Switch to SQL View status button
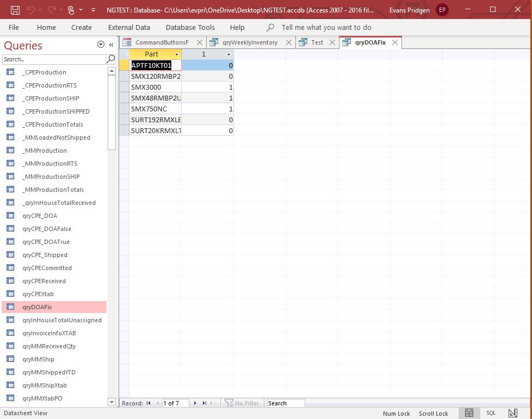Viewport: 532px width, 419px height. pyautogui.click(x=491, y=413)
